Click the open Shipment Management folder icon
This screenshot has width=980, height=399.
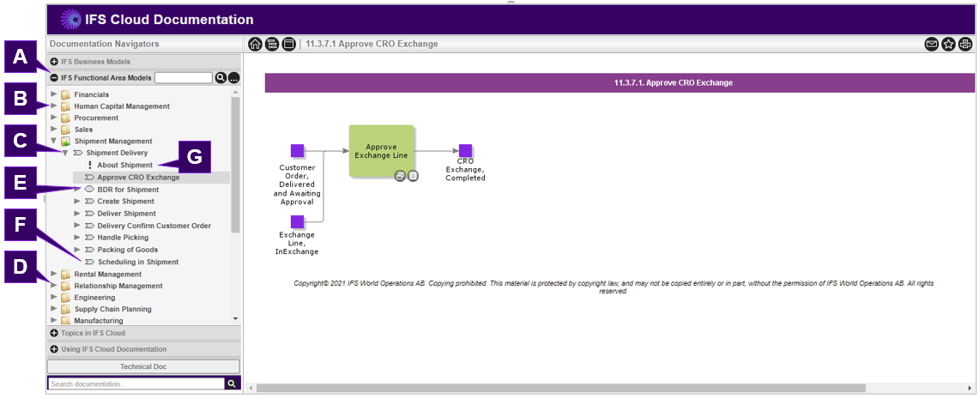pyautogui.click(x=65, y=142)
